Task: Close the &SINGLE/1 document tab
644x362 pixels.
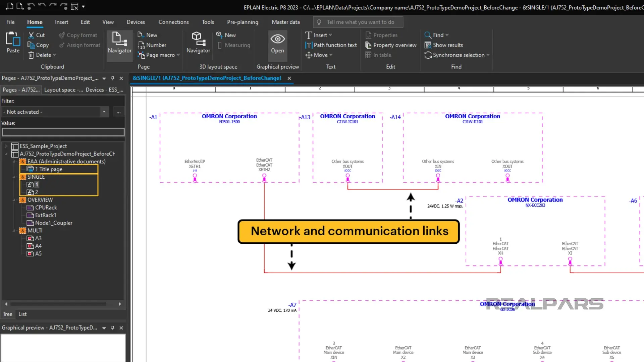Action: 289,78
